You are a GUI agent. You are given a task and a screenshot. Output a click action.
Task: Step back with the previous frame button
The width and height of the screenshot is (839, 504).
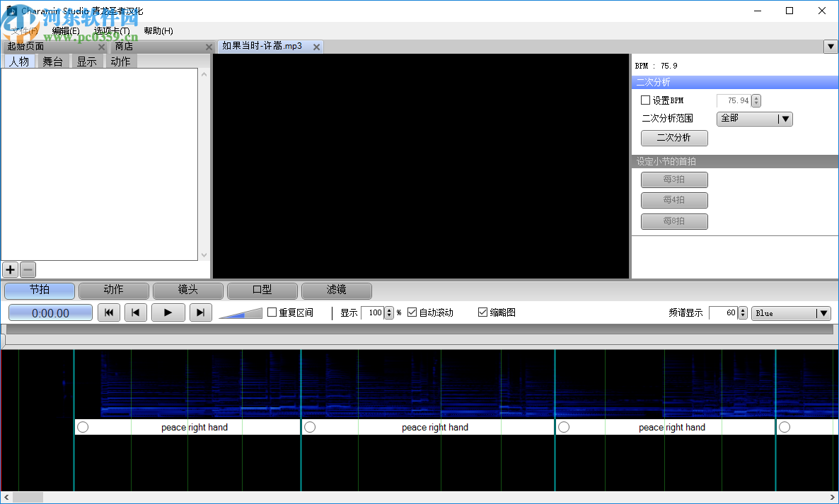point(136,312)
